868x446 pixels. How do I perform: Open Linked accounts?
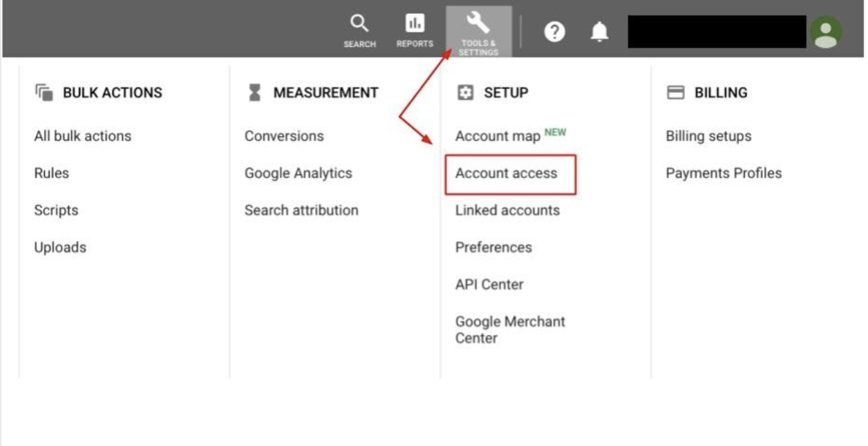(507, 211)
